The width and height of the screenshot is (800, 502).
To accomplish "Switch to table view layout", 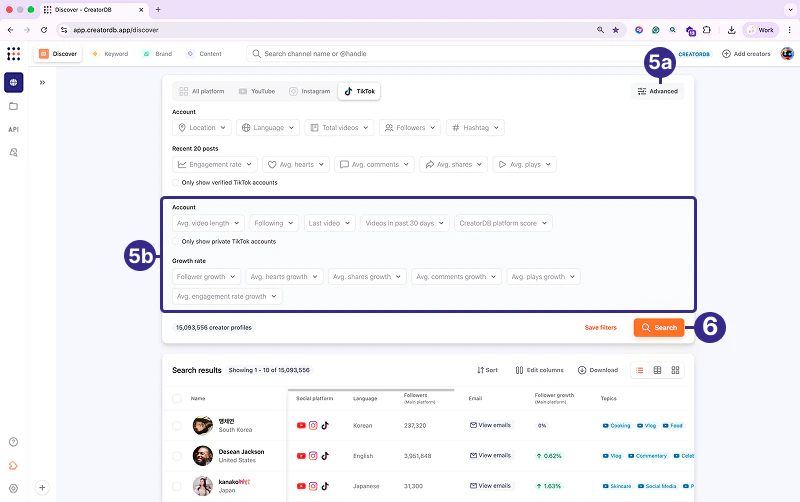I will [658, 370].
